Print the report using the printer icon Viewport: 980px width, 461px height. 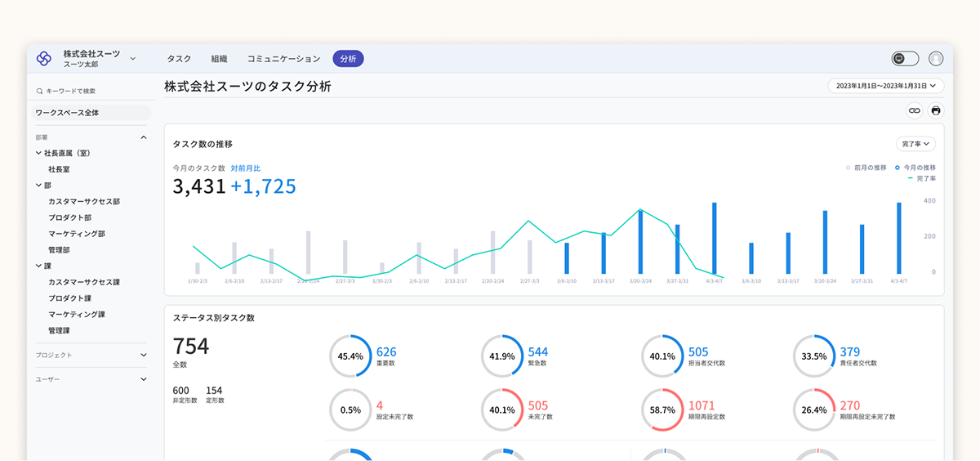point(936,110)
